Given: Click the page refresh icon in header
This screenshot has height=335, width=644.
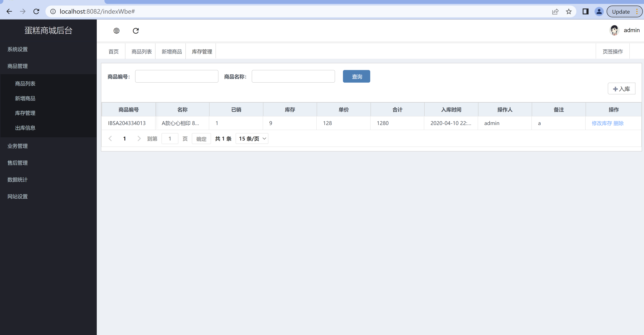Looking at the screenshot, I should pos(136,31).
